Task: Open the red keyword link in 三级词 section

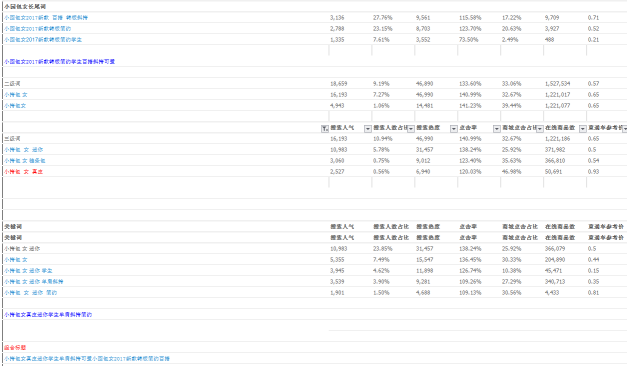Action: pyautogui.click(x=24, y=172)
